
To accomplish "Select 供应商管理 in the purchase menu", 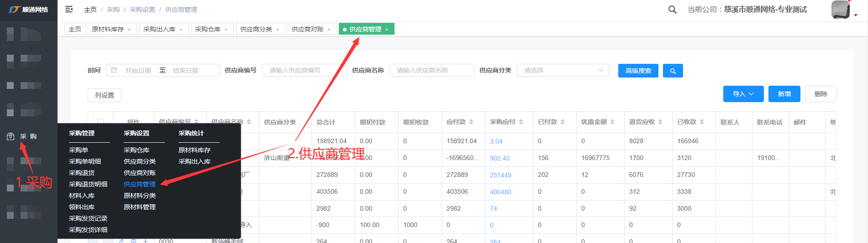I will [140, 184].
